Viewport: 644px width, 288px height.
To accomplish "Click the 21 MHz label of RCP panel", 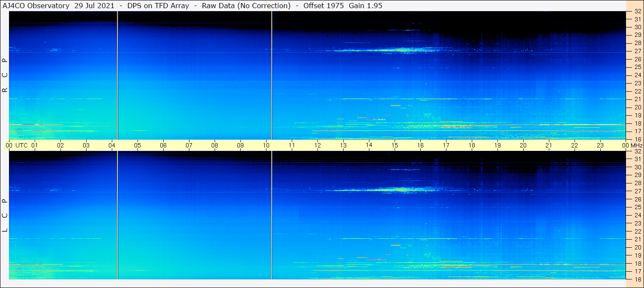I will [x=637, y=99].
